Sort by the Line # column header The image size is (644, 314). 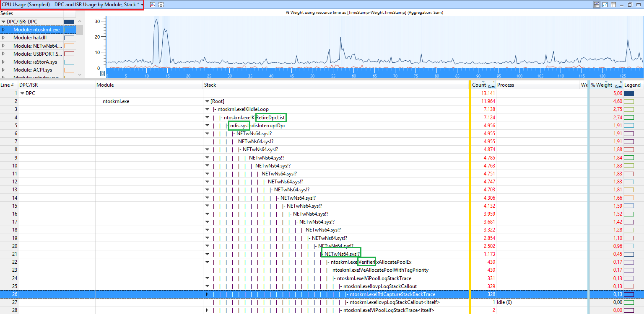[x=9, y=85]
